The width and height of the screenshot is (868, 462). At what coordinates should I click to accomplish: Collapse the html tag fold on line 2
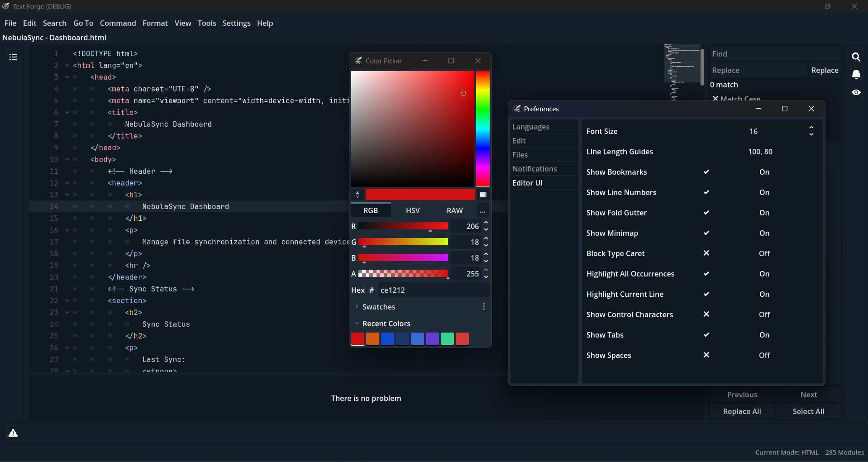(67, 66)
